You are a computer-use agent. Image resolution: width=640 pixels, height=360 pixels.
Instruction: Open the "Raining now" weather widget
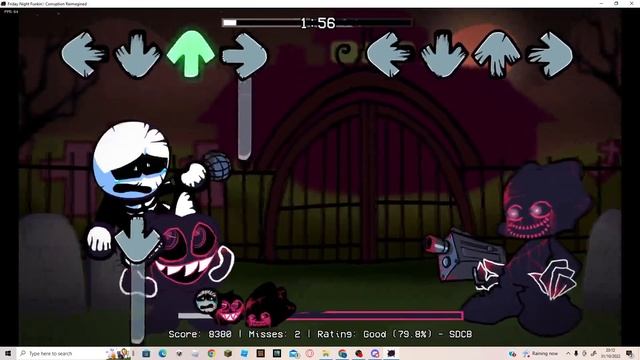541,353
